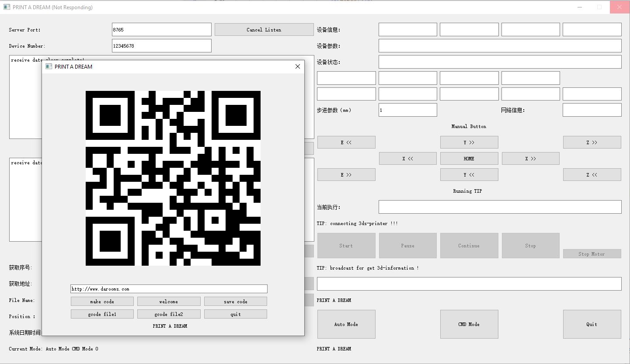The width and height of the screenshot is (630, 364).
Task: Click quit in the QR code dialog
Action: tap(236, 314)
